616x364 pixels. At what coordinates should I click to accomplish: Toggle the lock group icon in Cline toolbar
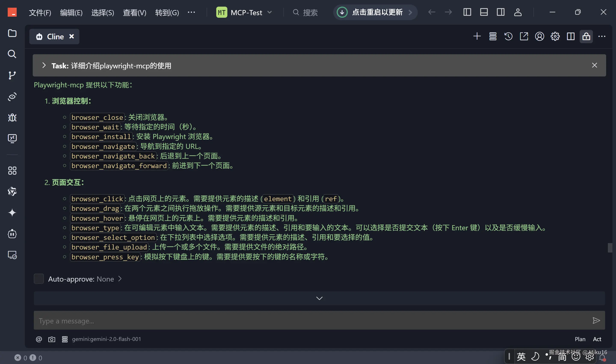pyautogui.click(x=586, y=36)
